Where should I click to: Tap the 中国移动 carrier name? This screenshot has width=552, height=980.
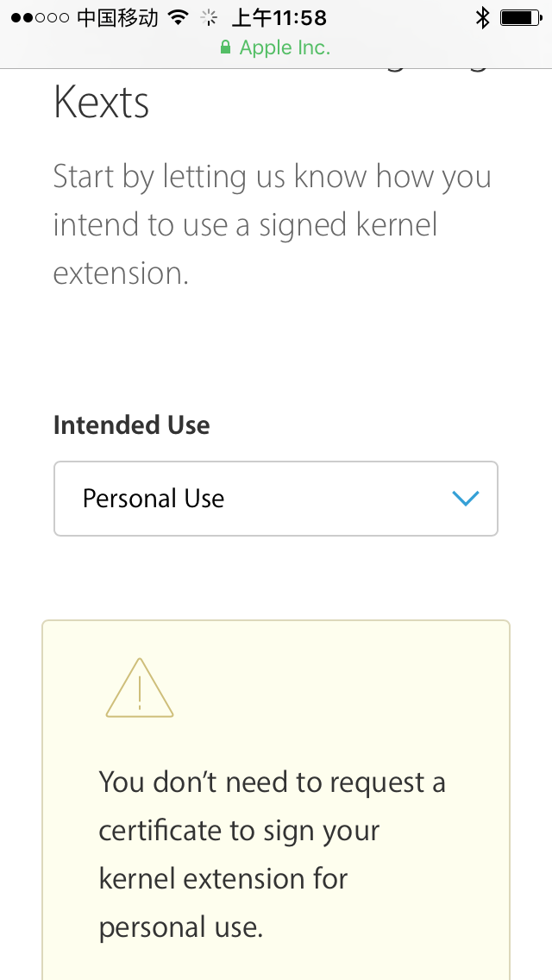pos(117,17)
